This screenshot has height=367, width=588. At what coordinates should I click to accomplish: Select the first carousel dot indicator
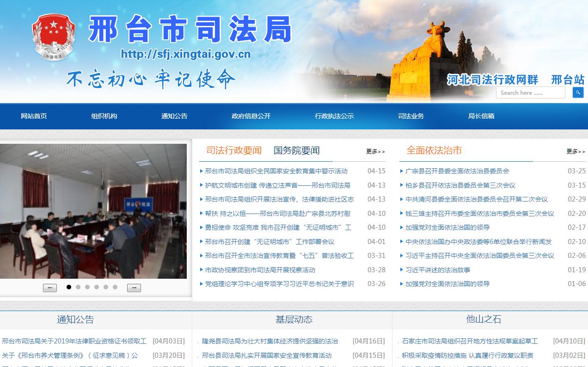click(x=69, y=287)
